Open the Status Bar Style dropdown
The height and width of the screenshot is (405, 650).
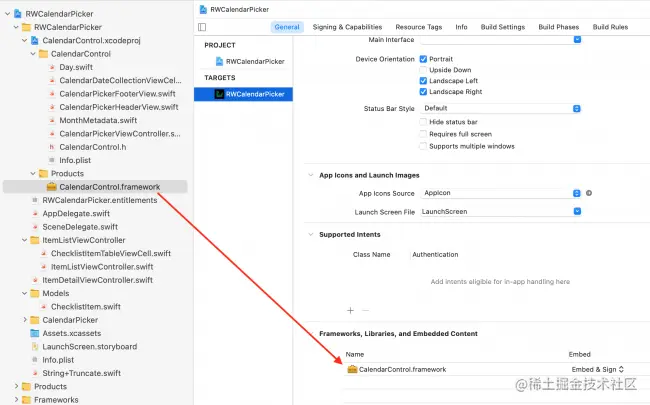click(x=501, y=108)
